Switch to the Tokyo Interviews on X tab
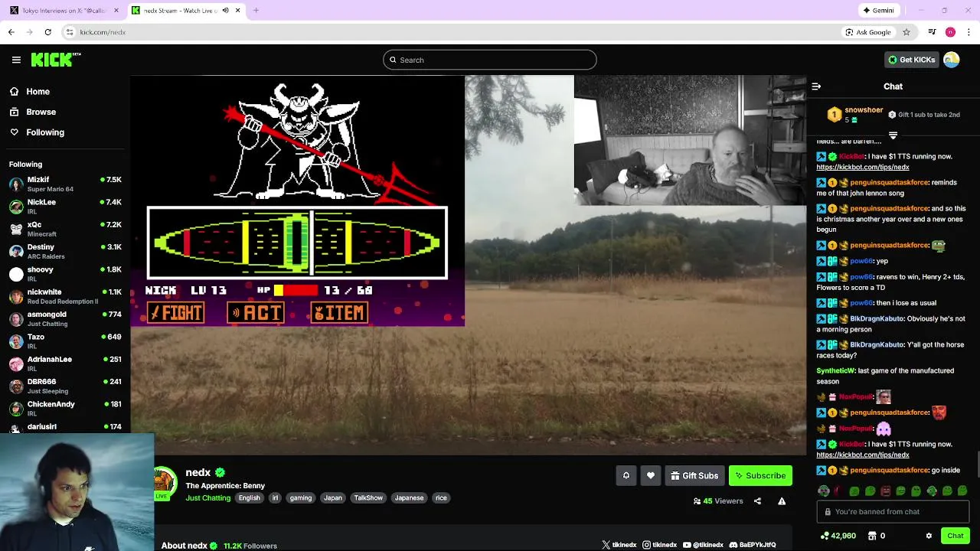 [64, 11]
